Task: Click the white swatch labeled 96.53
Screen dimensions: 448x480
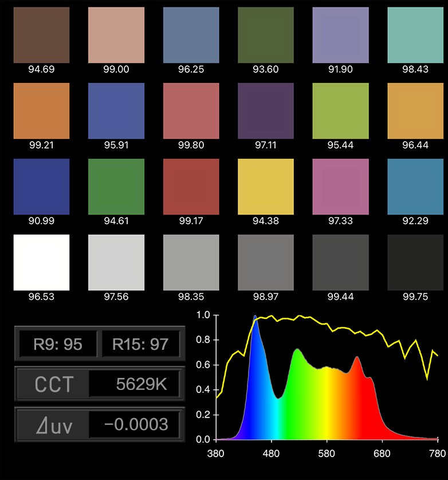Action: (41, 262)
